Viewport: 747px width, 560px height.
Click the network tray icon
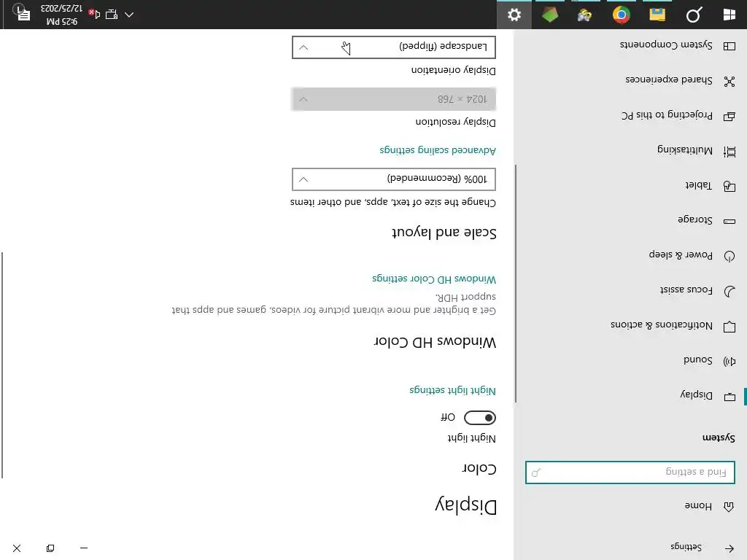[x=112, y=15]
